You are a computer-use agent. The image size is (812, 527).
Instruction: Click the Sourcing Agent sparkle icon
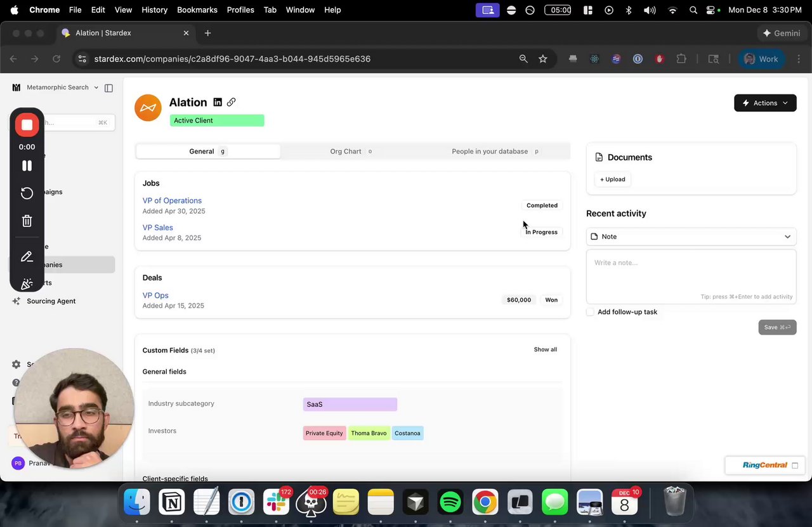[x=16, y=301]
